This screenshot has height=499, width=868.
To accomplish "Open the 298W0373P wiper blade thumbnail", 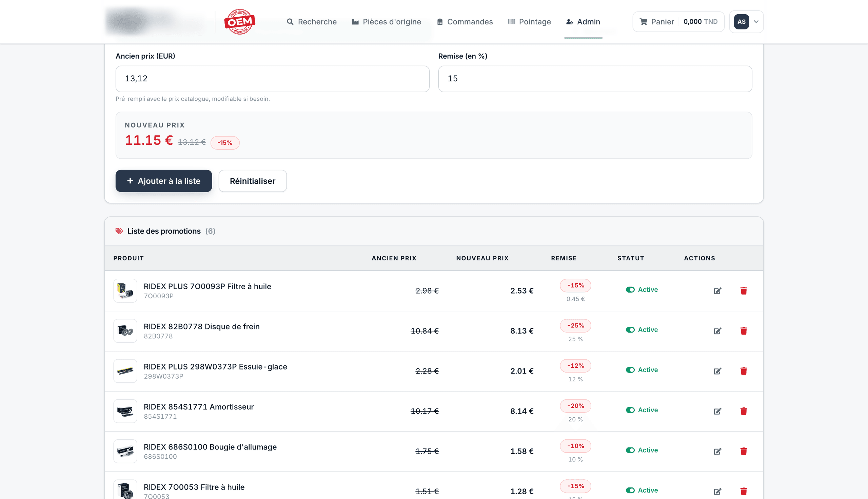I will pos(125,371).
